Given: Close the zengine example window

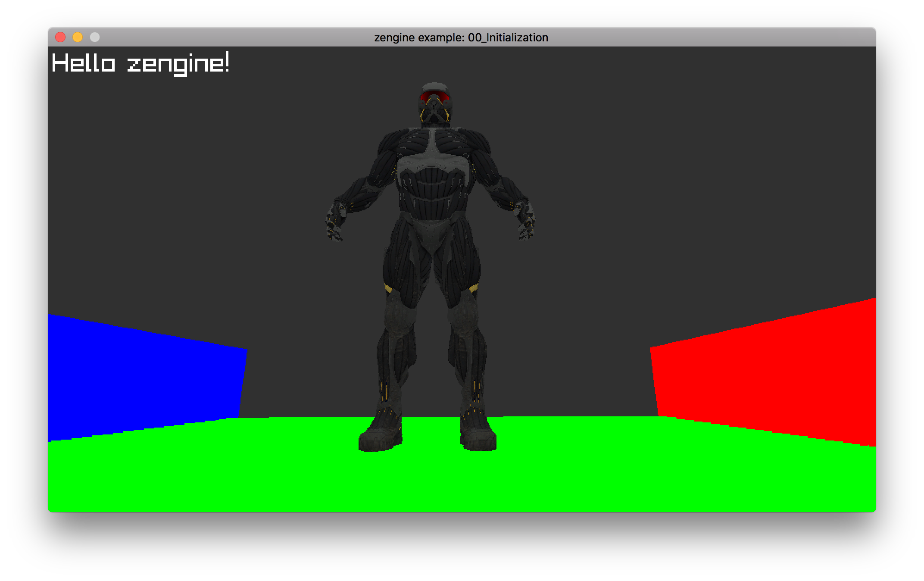Looking at the screenshot, I should 60,37.
